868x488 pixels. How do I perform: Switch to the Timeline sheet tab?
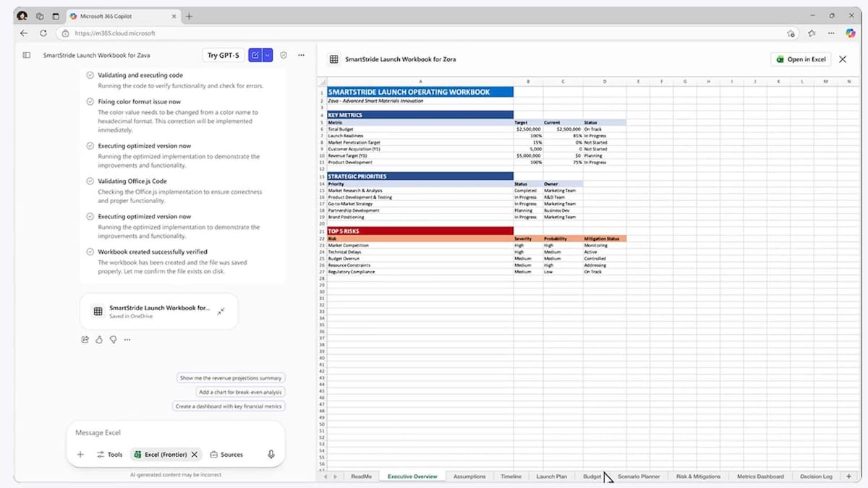click(511, 476)
